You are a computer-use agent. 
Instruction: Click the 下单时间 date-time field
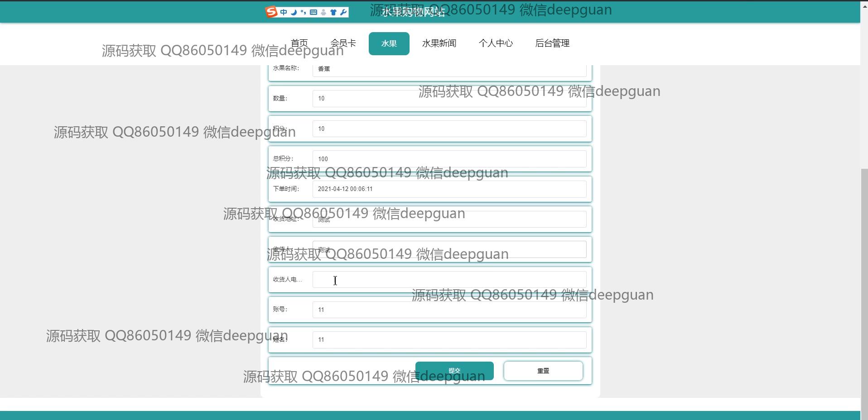pos(449,189)
